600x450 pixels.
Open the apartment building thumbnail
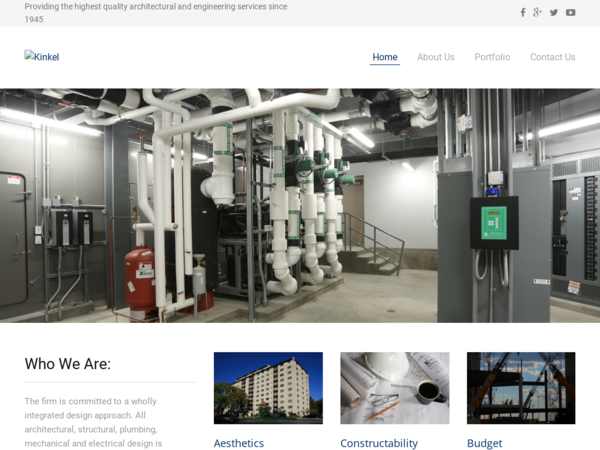(x=268, y=388)
